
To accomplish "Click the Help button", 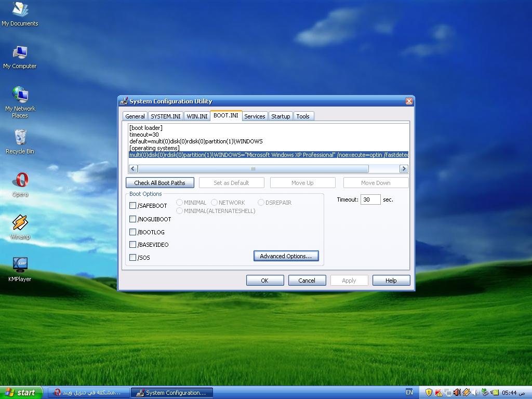I will coord(391,281).
